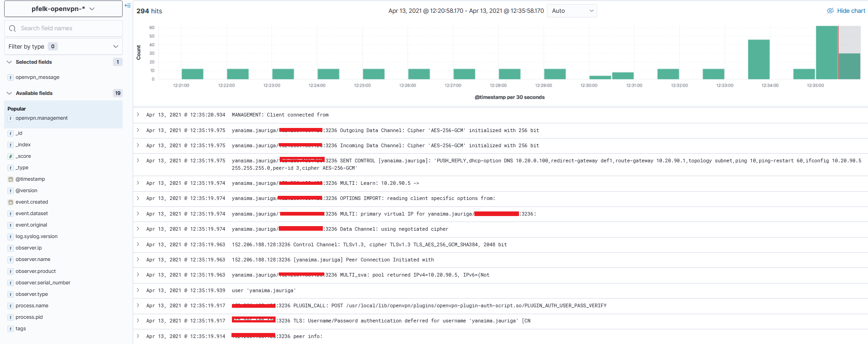Click the time range 'Apr 13, 2021 @ 12:20:58.170' text
Viewport: 868px width, 344px height.
pyautogui.click(x=426, y=11)
